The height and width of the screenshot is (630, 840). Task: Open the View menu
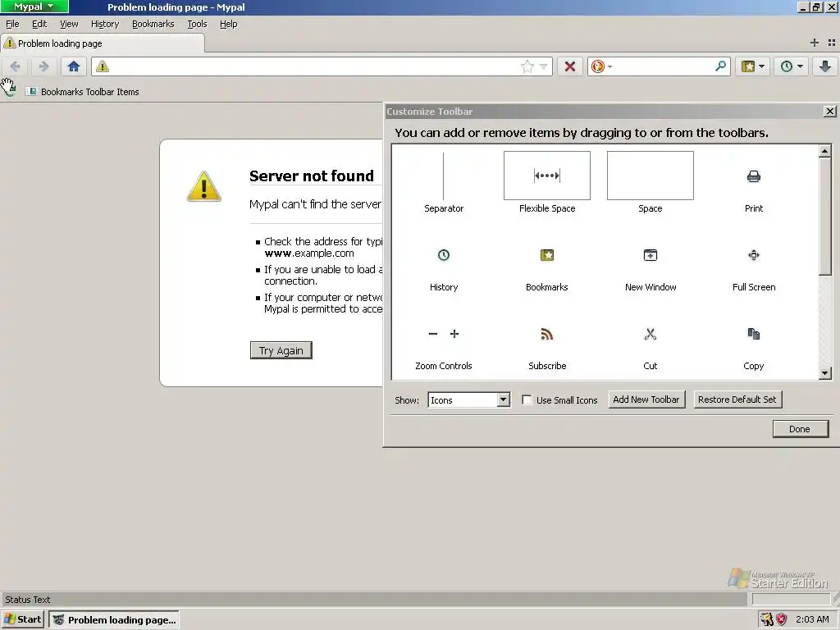coord(69,24)
